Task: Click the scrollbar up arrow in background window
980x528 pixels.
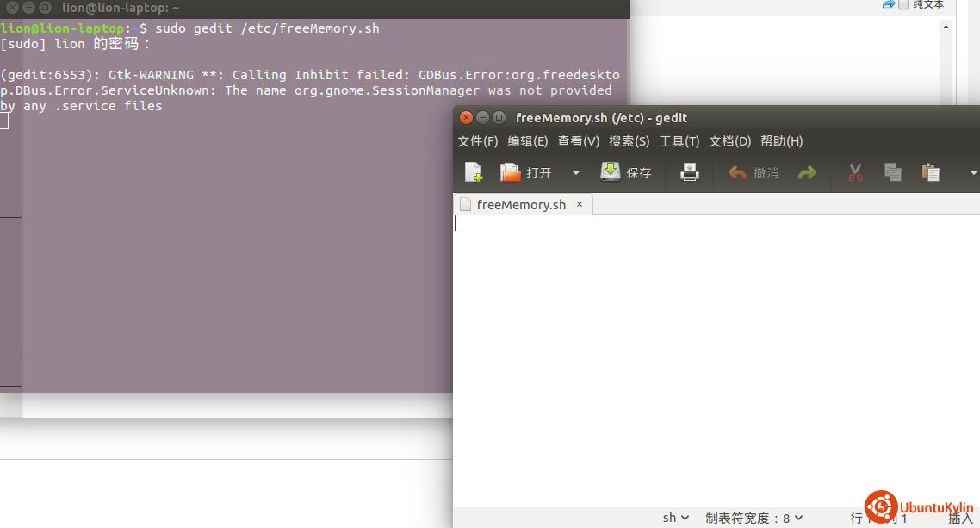Action: coord(946,27)
